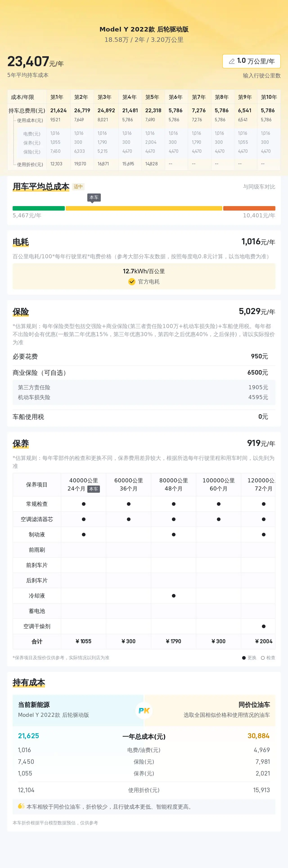
Task: Click year-3 total cost 24,892
Action: pyautogui.click(x=106, y=110)
